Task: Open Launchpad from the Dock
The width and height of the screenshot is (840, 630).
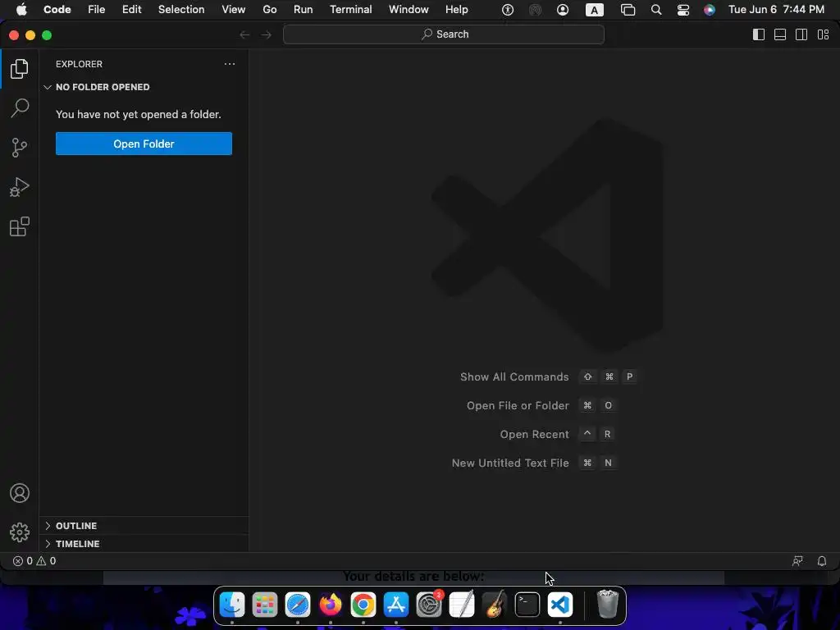Action: (265, 605)
